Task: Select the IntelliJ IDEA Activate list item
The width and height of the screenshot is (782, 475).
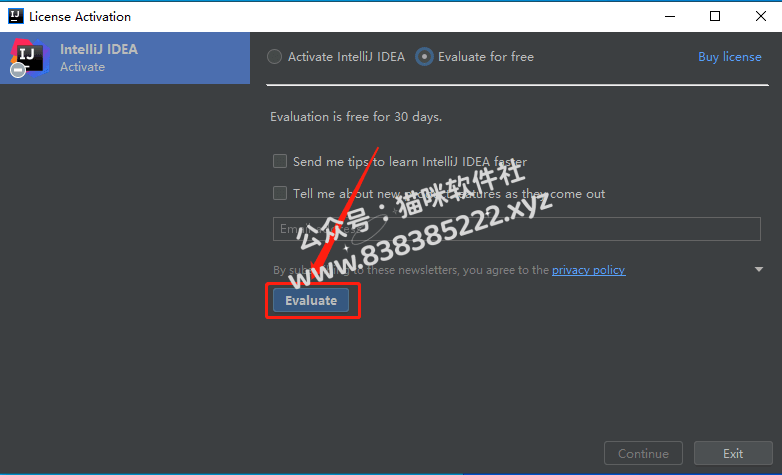Action: pos(125,58)
